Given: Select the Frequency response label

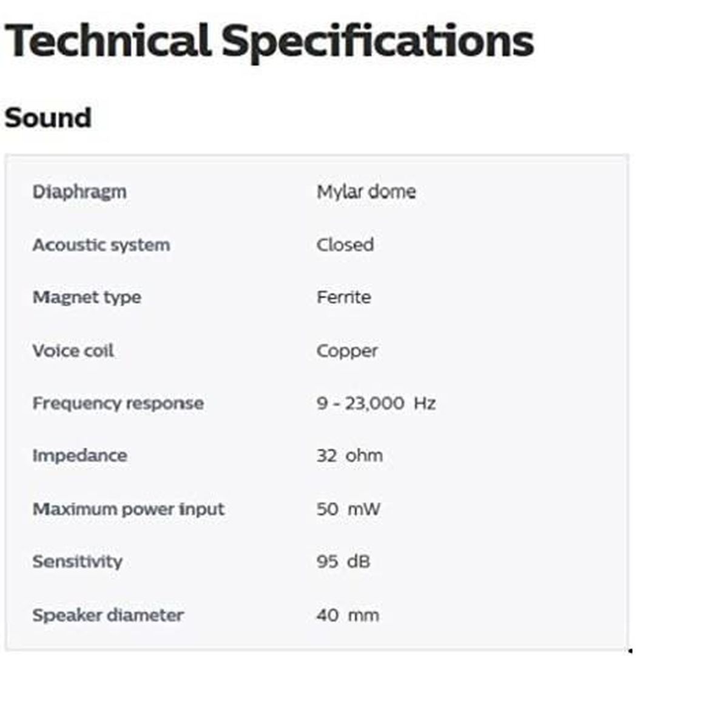Looking at the screenshot, I should (118, 403).
